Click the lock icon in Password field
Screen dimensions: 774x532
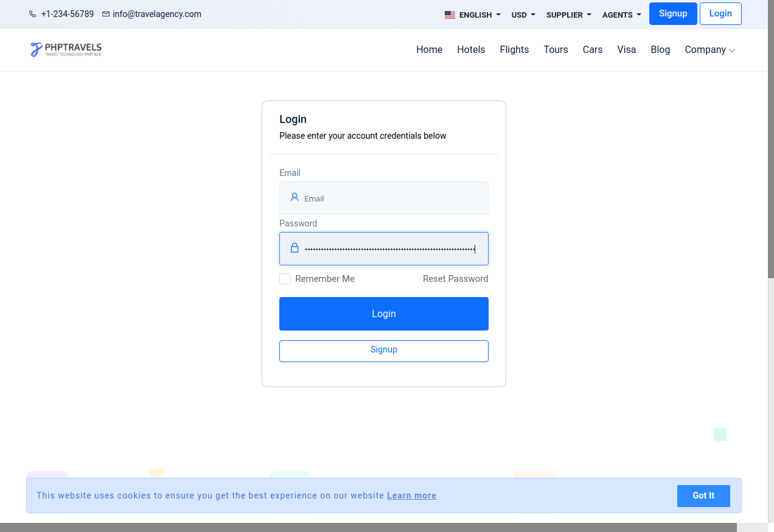tap(295, 248)
